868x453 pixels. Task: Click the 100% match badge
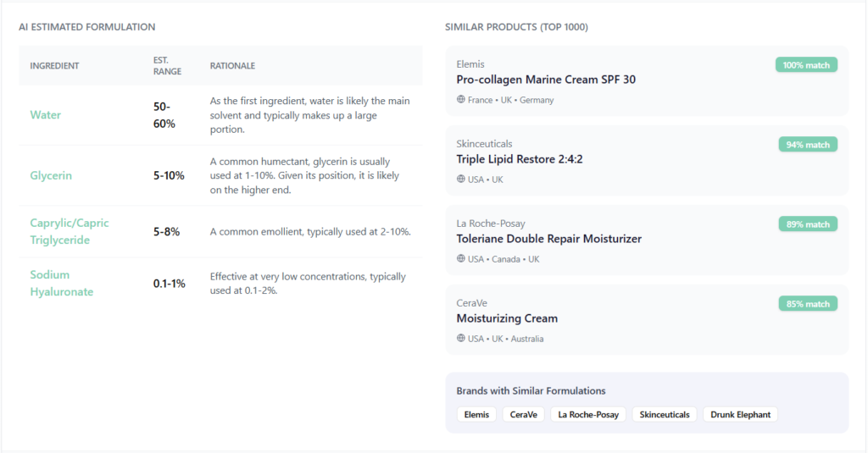[x=806, y=65]
